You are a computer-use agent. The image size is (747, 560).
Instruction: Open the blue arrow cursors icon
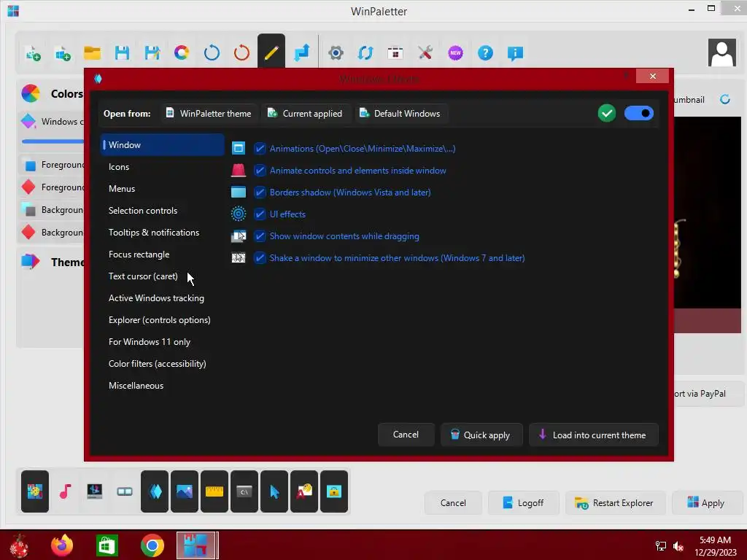click(x=274, y=491)
